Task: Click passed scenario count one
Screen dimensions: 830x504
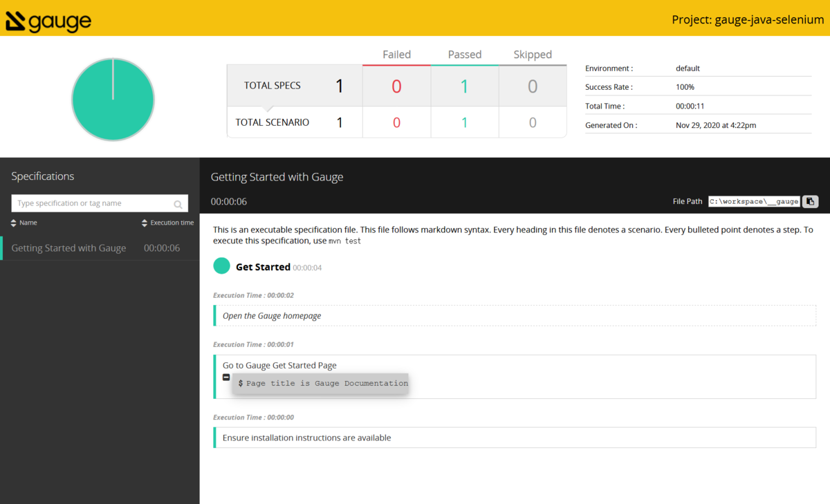Action: (464, 122)
